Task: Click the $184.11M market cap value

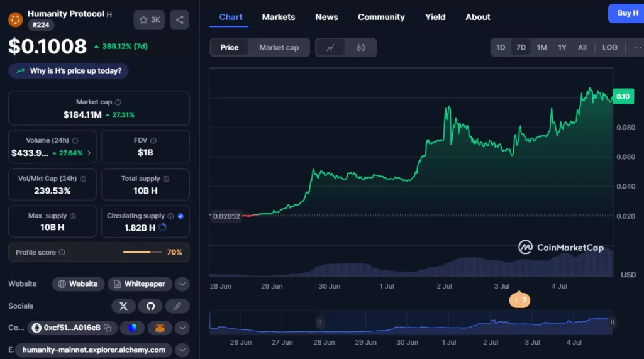Action: click(82, 114)
